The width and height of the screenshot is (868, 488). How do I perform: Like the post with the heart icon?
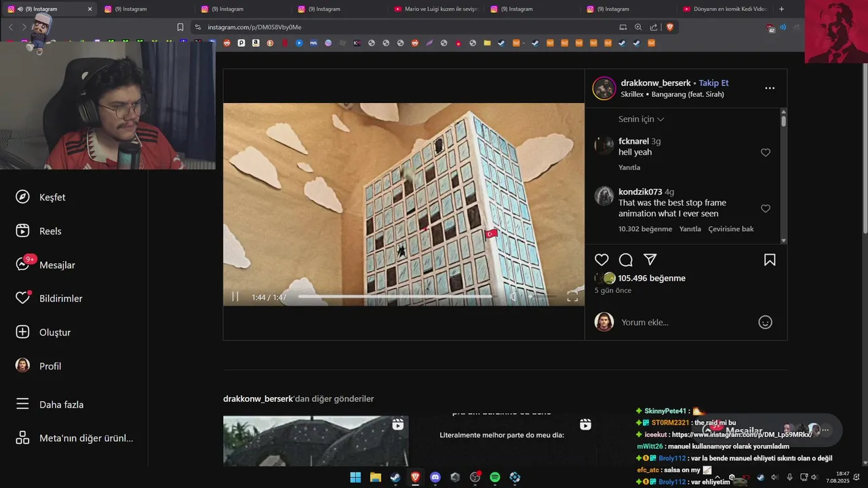click(x=601, y=260)
